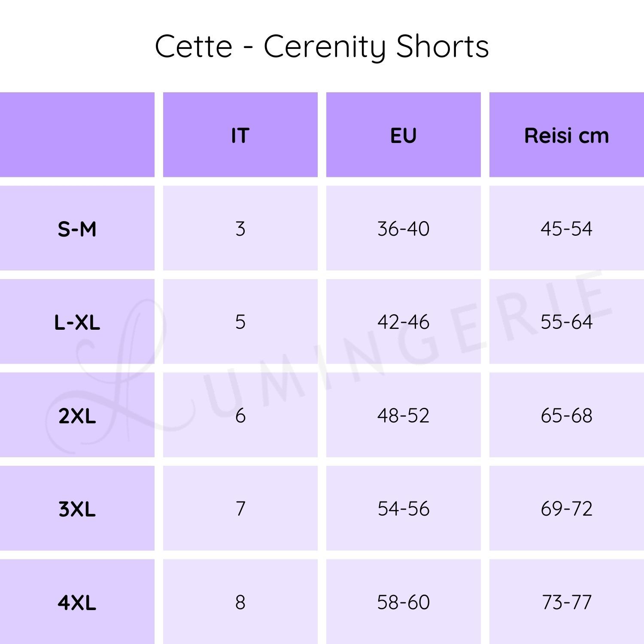Viewport: 644px width, 644px height.
Task: Click the EU 42-46 cell
Action: coord(403,322)
